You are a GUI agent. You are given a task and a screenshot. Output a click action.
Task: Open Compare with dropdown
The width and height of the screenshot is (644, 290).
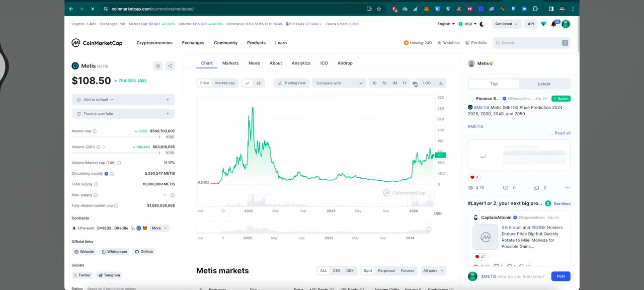pos(339,83)
